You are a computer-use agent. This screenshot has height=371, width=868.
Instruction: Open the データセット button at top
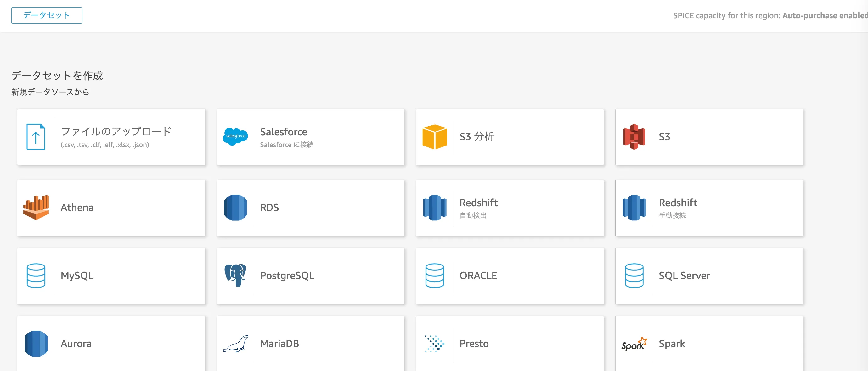coord(47,15)
